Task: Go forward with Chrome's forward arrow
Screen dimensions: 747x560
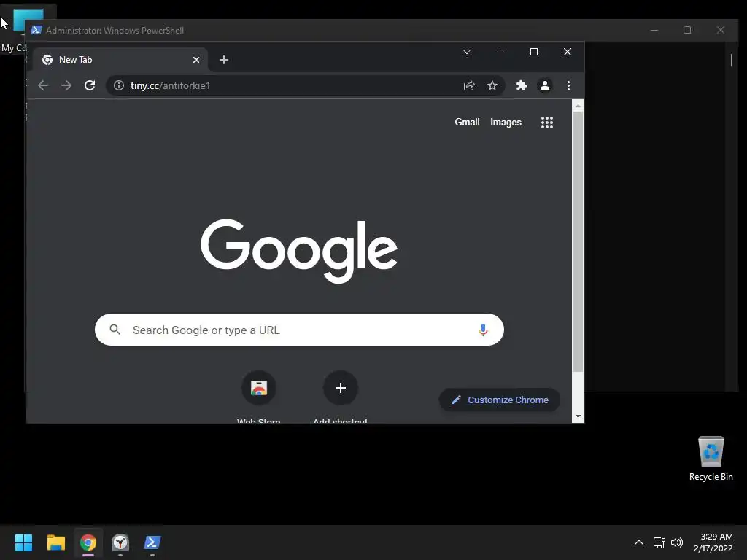Action: click(66, 85)
